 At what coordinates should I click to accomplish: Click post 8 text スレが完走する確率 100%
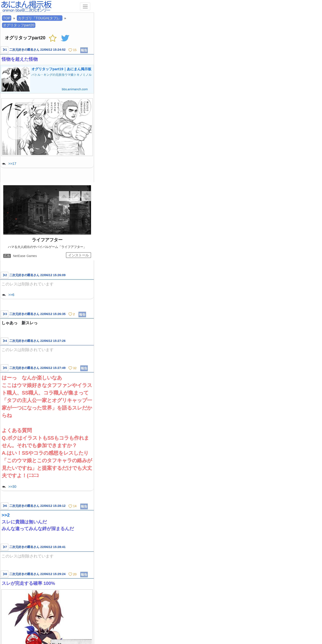pyautogui.click(x=28, y=583)
